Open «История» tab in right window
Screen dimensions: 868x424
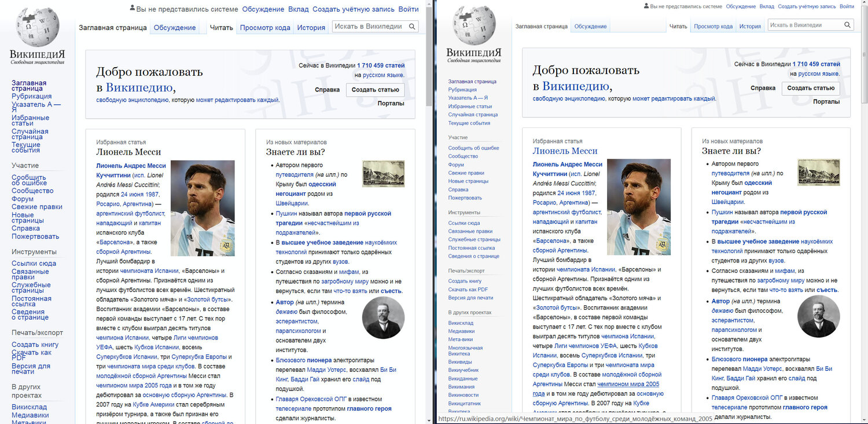tap(750, 26)
